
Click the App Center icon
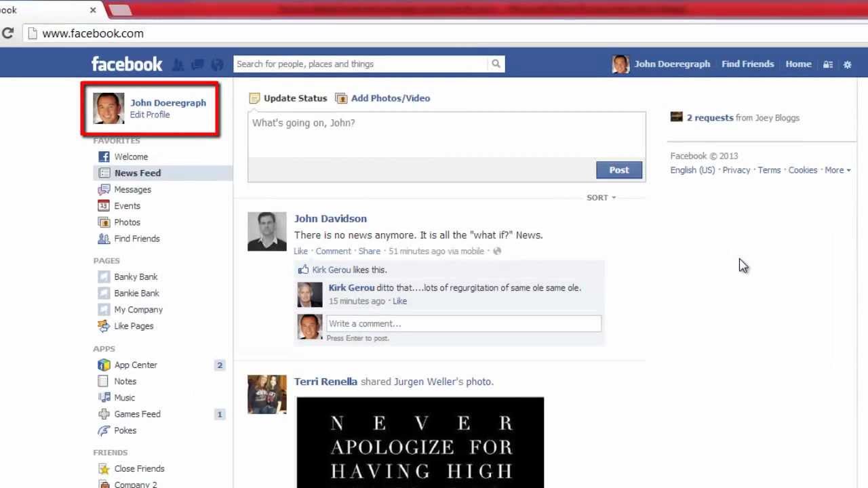104,365
